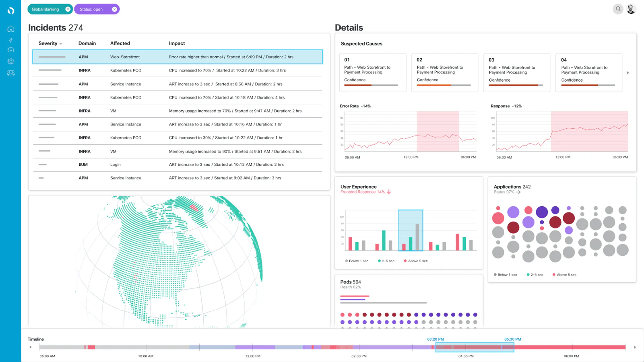This screenshot has height=362, width=644.
Task: Select the ART incident started at 9:02 AM
Action: pos(178,178)
